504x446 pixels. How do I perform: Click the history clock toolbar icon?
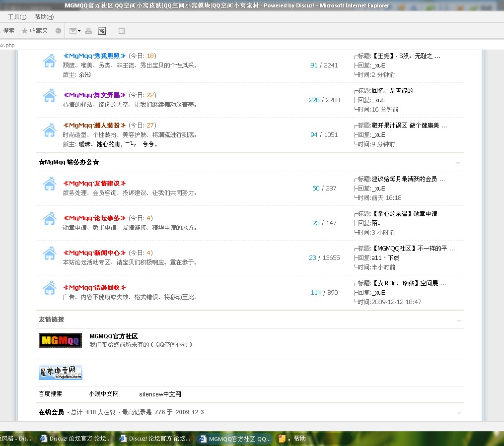tap(58, 30)
